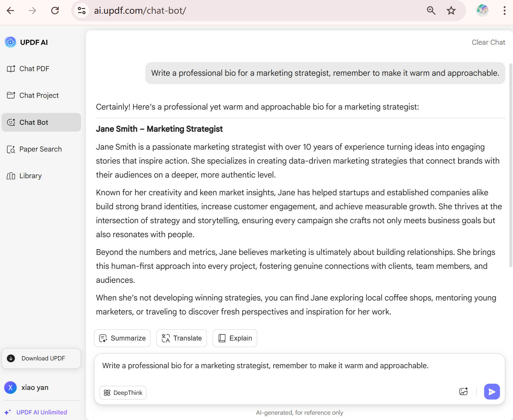Click the image upload icon
Image resolution: width=513 pixels, height=420 pixels.
pyautogui.click(x=463, y=392)
